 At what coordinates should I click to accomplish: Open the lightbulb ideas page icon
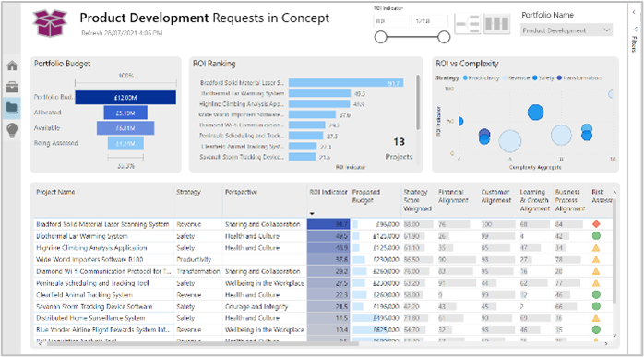coord(12,130)
